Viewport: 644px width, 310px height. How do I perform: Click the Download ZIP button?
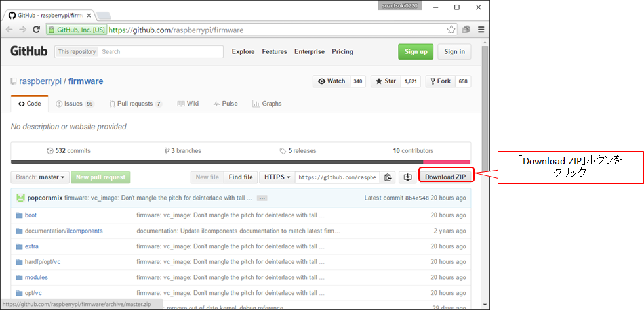point(445,177)
